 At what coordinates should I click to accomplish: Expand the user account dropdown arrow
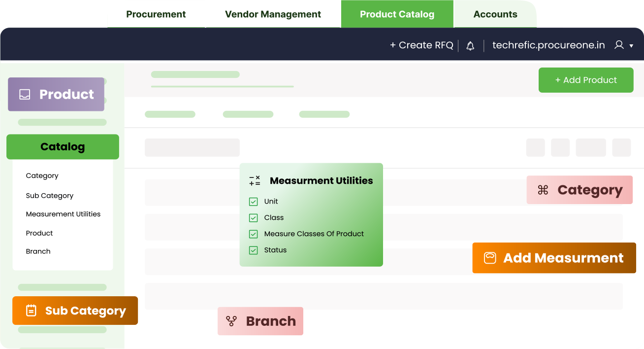click(631, 46)
